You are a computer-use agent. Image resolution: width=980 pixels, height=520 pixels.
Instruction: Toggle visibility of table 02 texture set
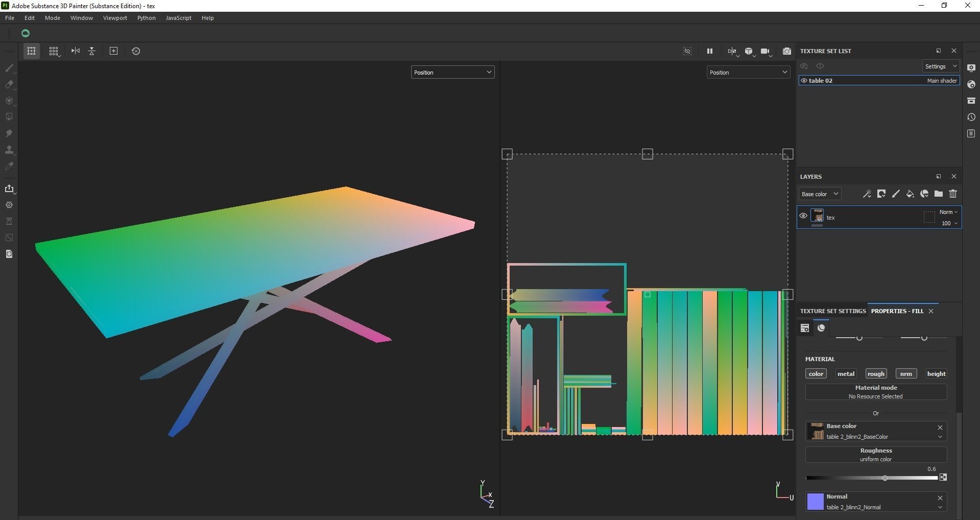(x=804, y=81)
